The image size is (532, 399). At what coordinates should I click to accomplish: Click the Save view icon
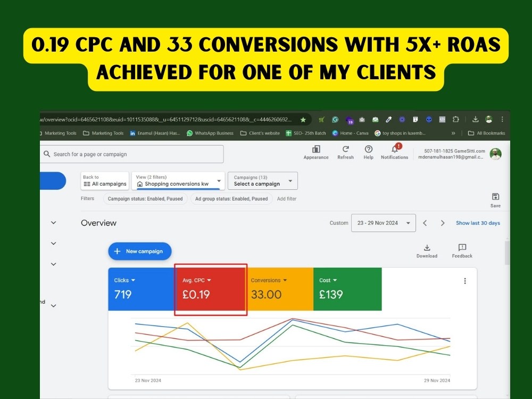(495, 200)
